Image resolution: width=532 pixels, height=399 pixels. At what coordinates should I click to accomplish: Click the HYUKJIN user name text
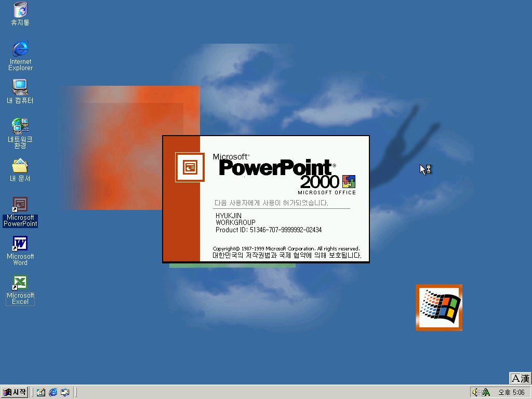pyautogui.click(x=229, y=216)
